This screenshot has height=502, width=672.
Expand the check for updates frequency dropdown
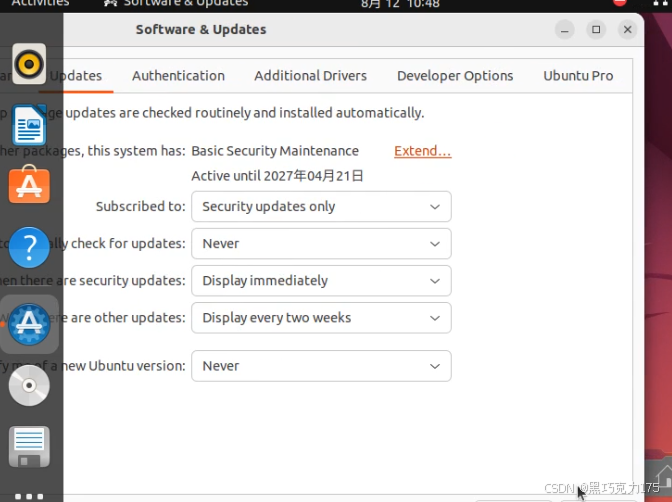pos(321,243)
